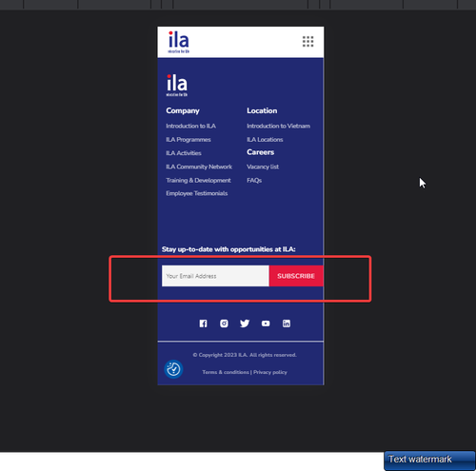
Task: Open the Twitter social icon
Action: [x=245, y=324]
